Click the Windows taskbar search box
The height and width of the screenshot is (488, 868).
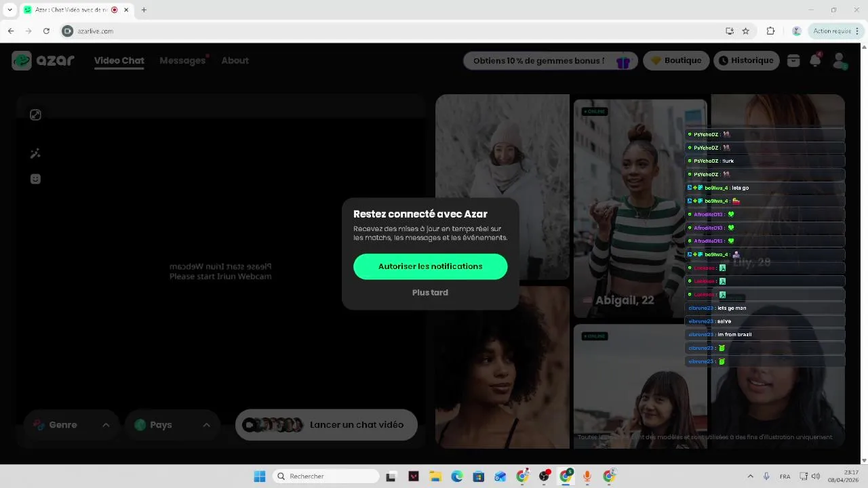point(326,476)
